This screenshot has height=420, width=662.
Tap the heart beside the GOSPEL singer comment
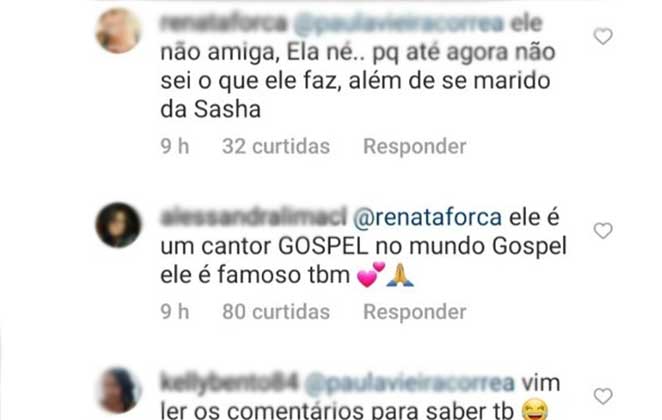click(x=603, y=231)
